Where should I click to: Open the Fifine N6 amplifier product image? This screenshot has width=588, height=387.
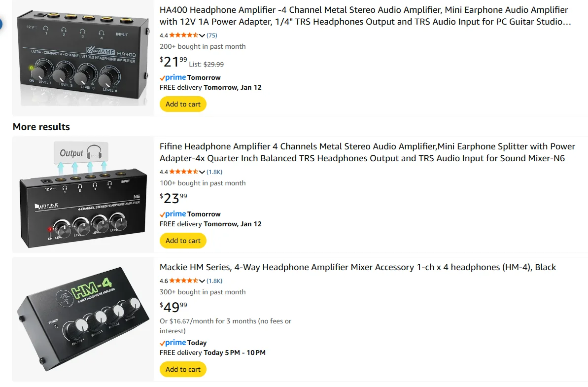click(x=83, y=194)
